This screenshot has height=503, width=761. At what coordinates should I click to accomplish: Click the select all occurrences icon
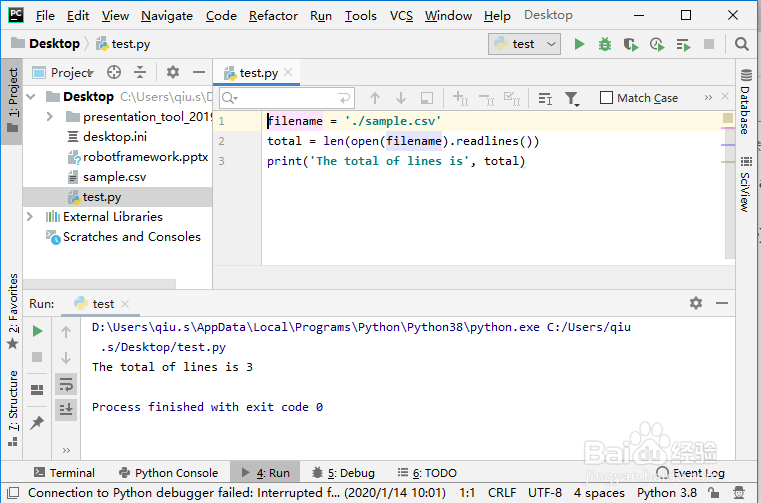point(512,98)
